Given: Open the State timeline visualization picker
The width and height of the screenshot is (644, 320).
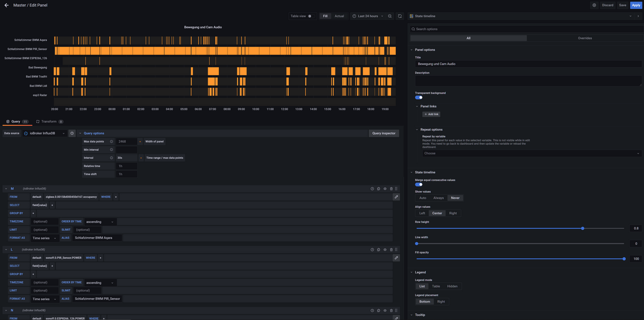Looking at the screenshot, I should coord(522,16).
